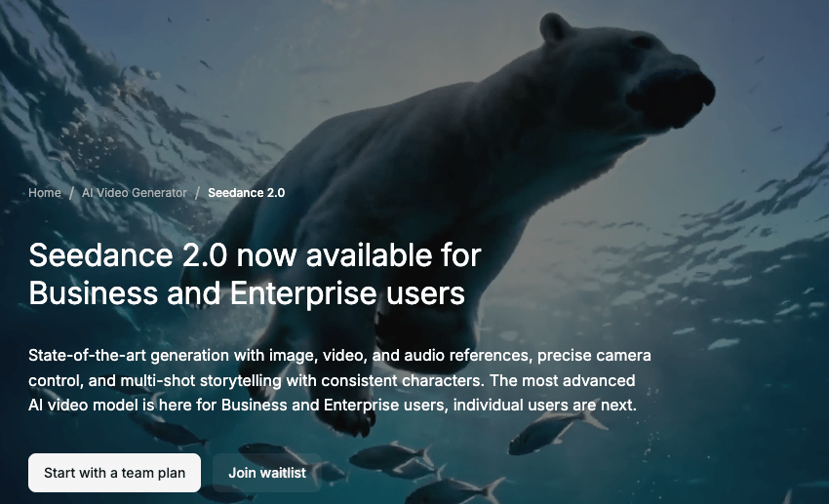829x504 pixels.
Task: Select the Seedance 2.0 breadcrumb item
Action: point(247,193)
